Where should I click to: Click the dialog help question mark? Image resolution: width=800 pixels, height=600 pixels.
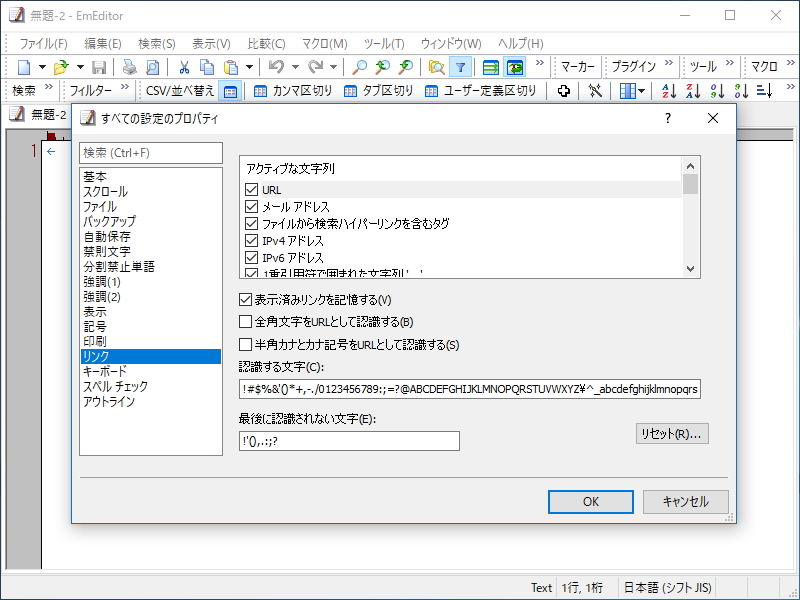[x=667, y=119]
